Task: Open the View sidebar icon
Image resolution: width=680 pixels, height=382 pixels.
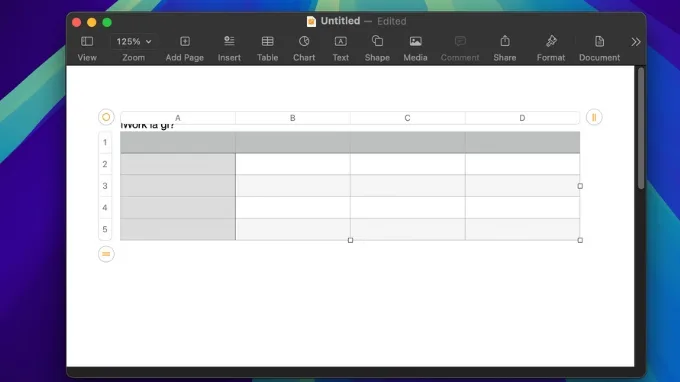Action: coord(87,42)
